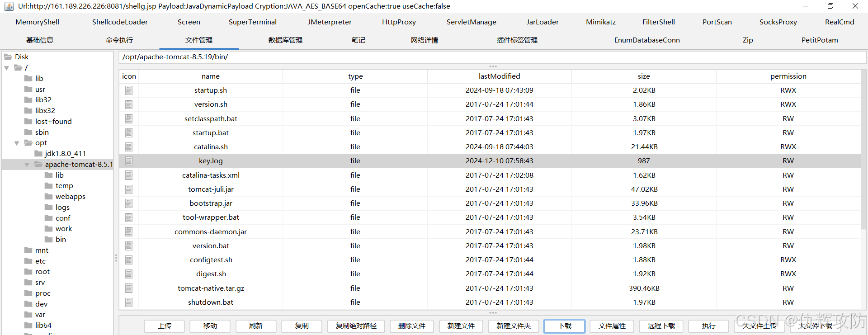This screenshot has width=868, height=335.
Task: Click the Disk root folder icon
Action: click(x=8, y=57)
